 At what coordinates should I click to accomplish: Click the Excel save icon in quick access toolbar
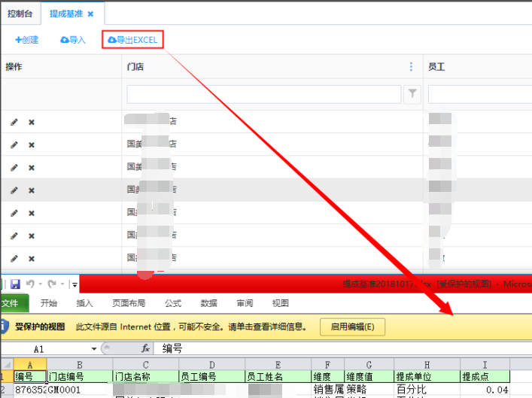[x=15, y=284]
